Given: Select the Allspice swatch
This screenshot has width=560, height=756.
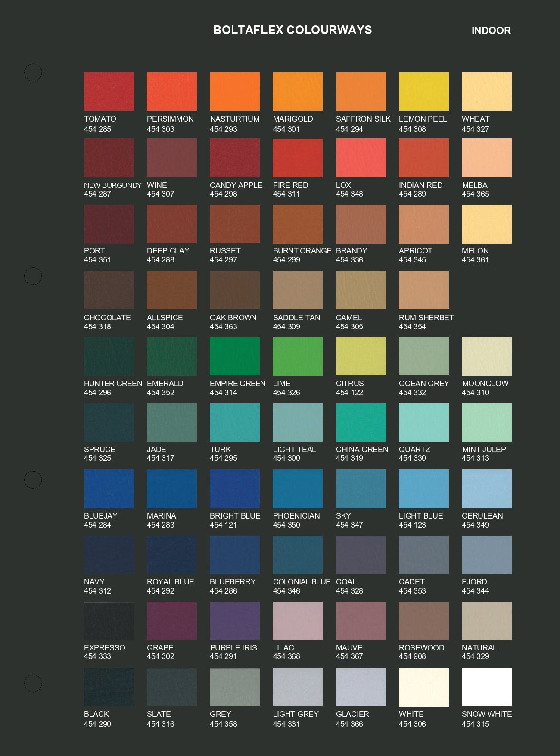Looking at the screenshot, I should point(172,290).
